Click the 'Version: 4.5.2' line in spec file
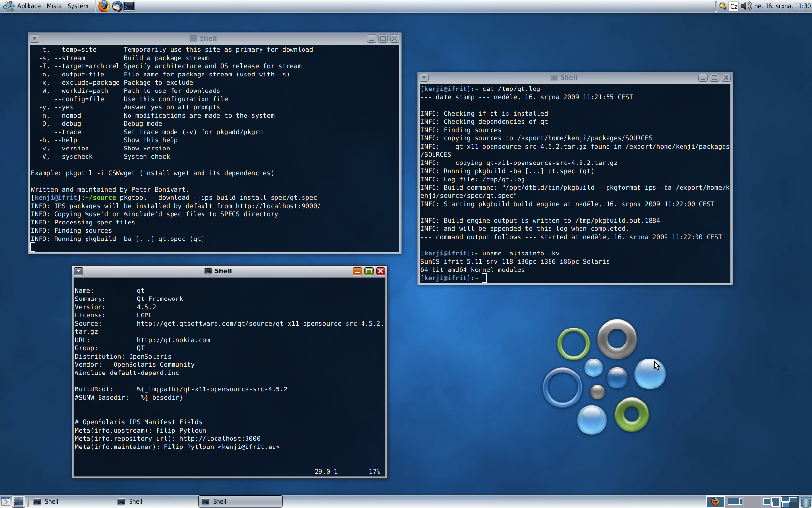This screenshot has height=508, width=812. (x=116, y=307)
